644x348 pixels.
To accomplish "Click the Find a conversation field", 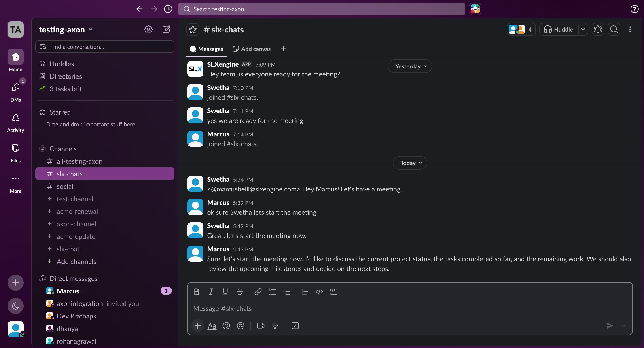I will (x=105, y=47).
